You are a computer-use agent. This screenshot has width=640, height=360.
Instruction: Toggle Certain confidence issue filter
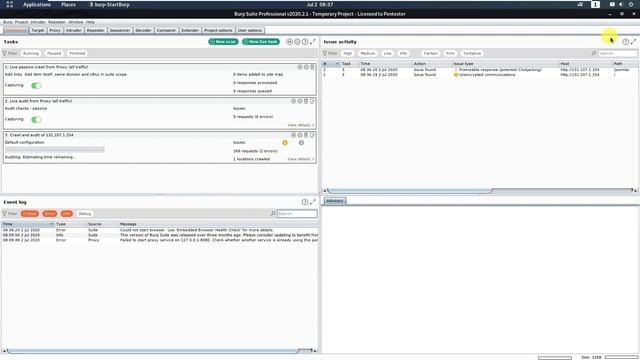(430, 53)
